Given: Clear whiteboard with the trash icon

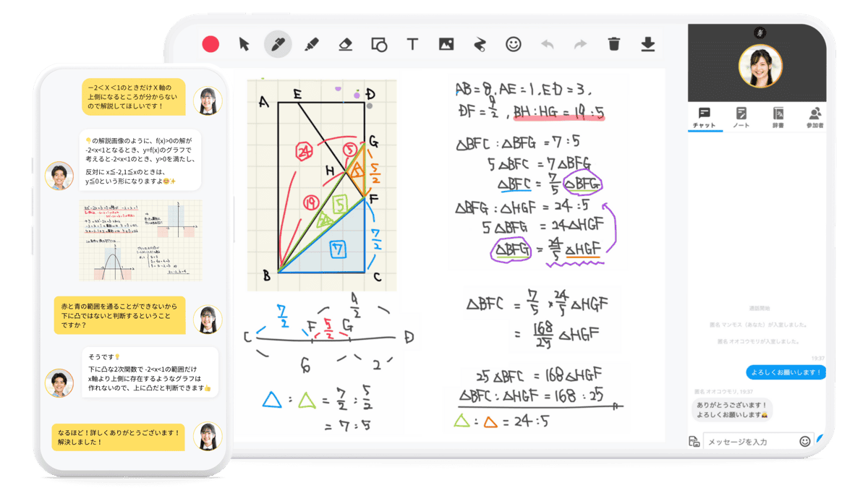Looking at the screenshot, I should coord(614,44).
